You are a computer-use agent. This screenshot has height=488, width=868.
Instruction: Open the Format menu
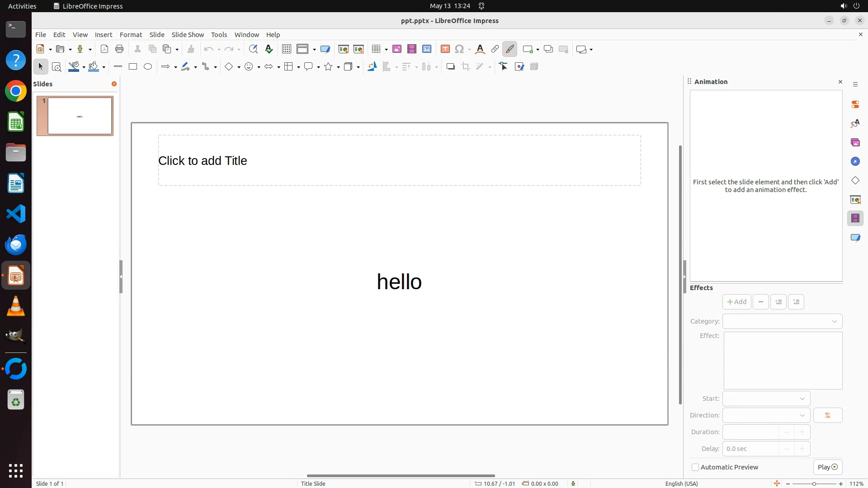click(131, 35)
